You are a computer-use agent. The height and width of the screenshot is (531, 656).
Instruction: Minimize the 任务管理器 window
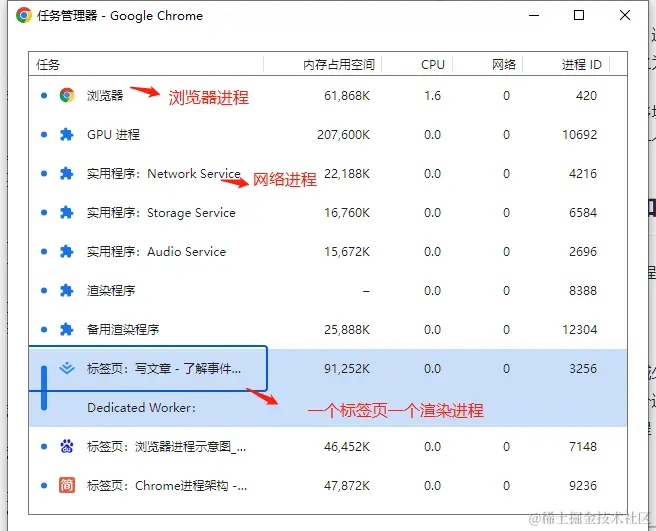pyautogui.click(x=534, y=15)
